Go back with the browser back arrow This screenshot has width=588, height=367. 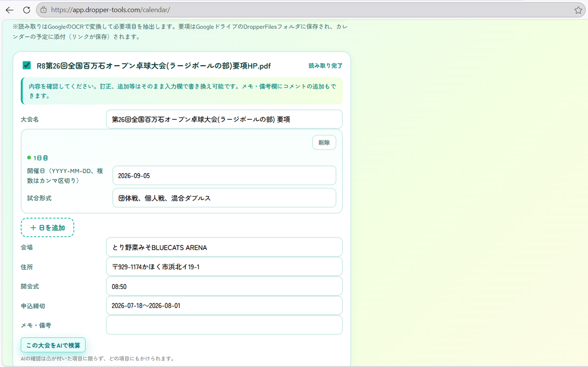pos(9,10)
